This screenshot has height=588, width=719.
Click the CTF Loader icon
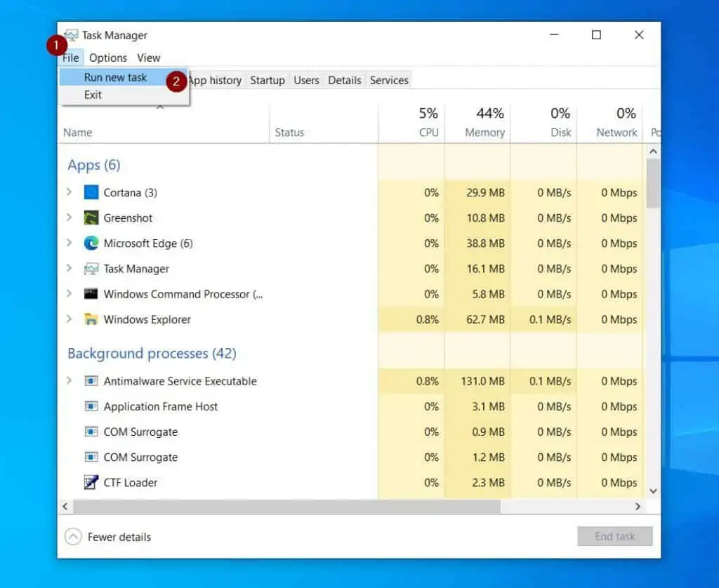point(91,482)
